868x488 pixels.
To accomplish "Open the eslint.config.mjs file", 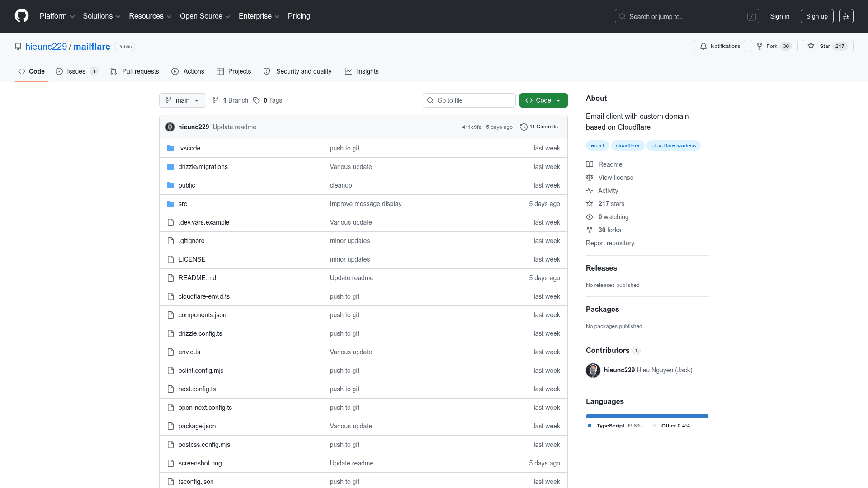I will pyautogui.click(x=201, y=371).
